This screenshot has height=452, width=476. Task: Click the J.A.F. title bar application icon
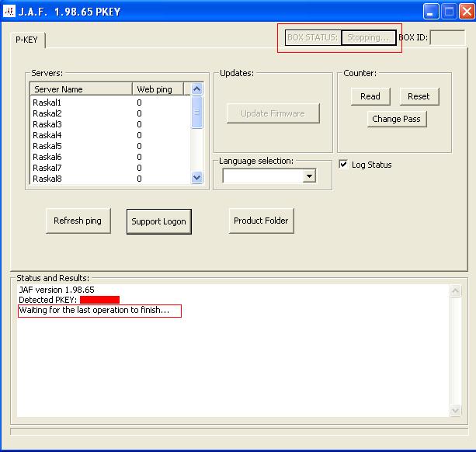point(9,11)
